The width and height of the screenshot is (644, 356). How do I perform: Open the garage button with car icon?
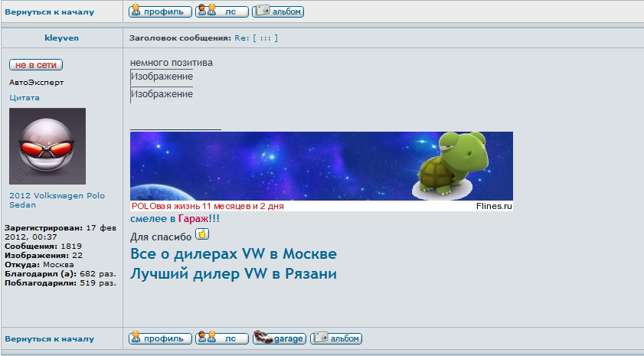(x=280, y=338)
